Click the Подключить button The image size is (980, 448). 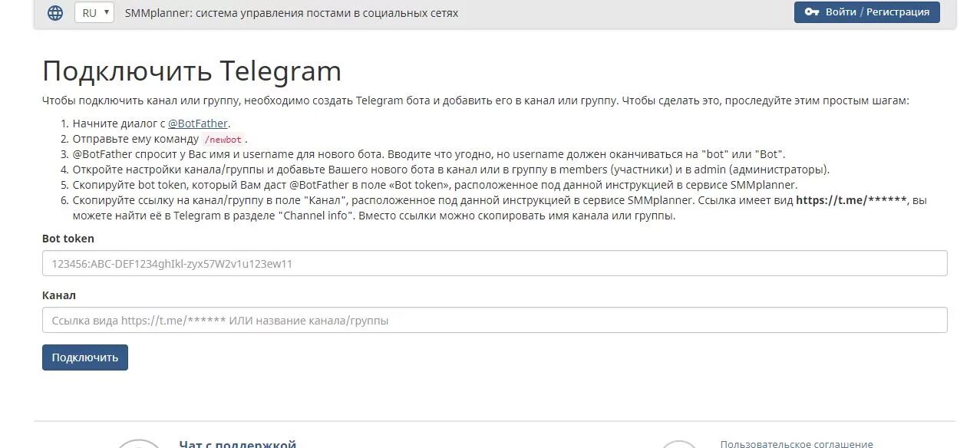point(85,357)
